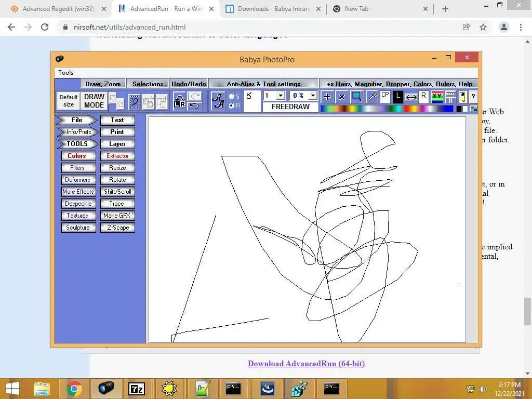
Task: Click the browser page scrollbar thumb
Action: tap(527, 311)
